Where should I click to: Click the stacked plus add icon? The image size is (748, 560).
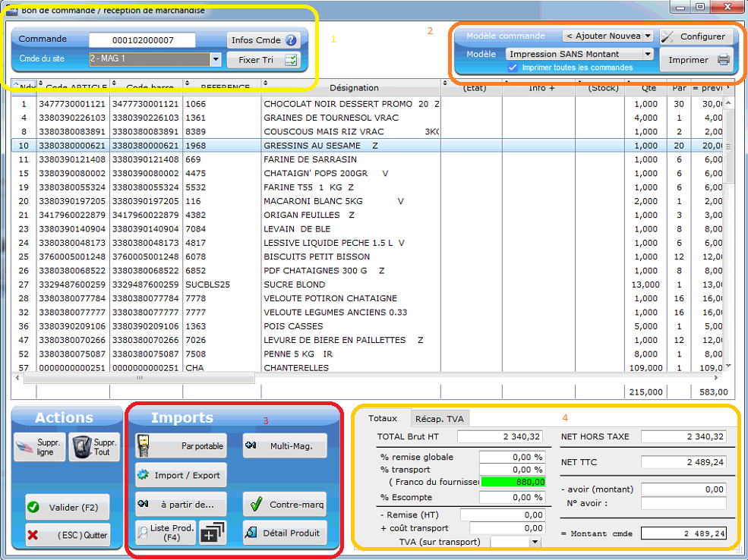click(213, 533)
